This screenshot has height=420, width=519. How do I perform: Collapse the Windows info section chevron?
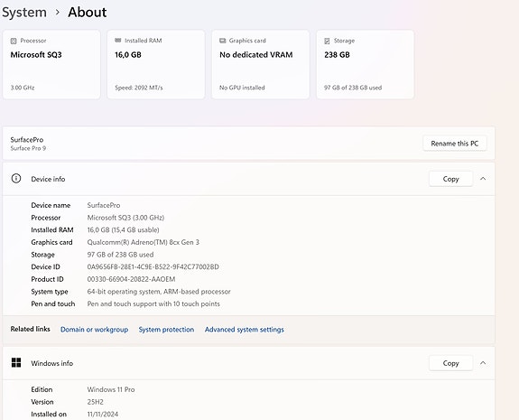pos(483,363)
